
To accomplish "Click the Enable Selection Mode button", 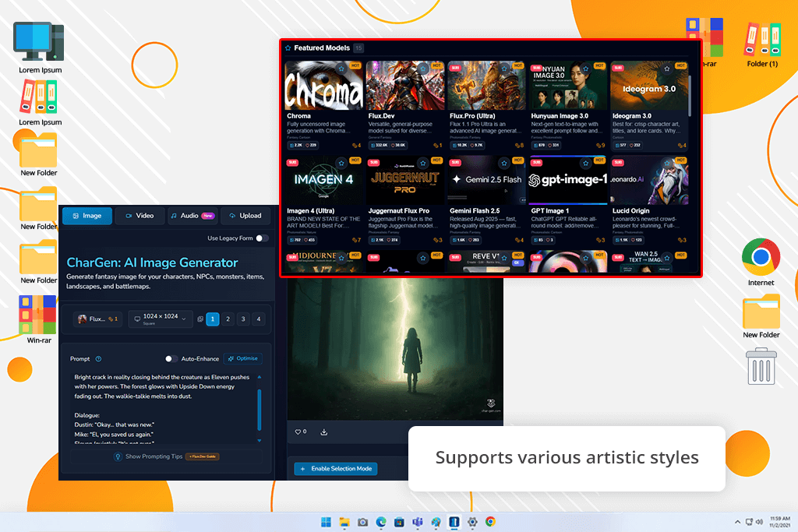I will (336, 469).
